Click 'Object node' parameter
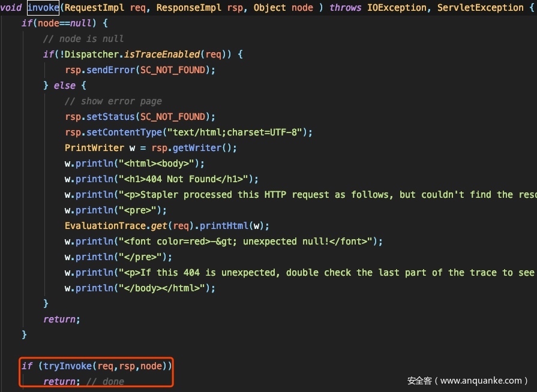Image resolution: width=537 pixels, height=392 pixels. coord(283,8)
